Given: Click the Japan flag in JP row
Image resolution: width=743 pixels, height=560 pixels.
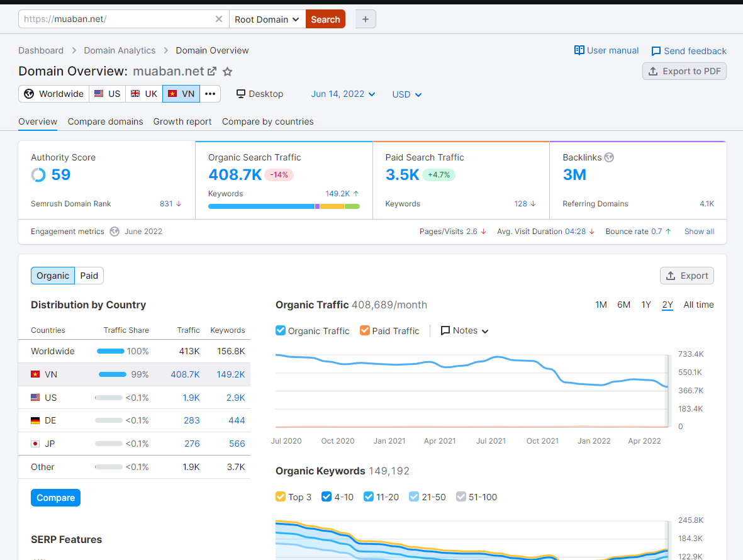Looking at the screenshot, I should click(35, 444).
